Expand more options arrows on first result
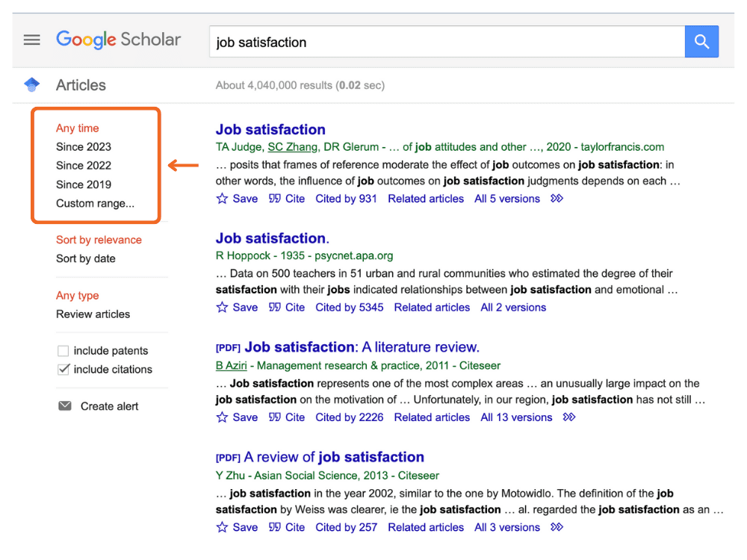Screen dimensions: 747x560 (557, 199)
